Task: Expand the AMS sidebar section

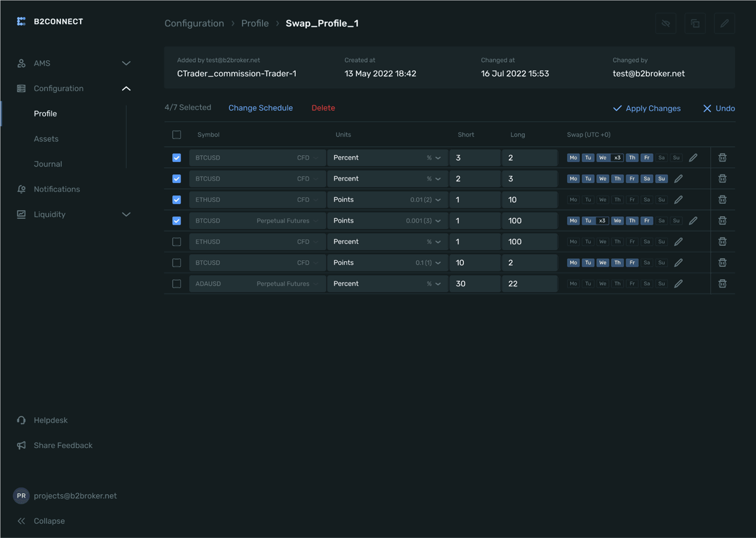Action: point(126,63)
